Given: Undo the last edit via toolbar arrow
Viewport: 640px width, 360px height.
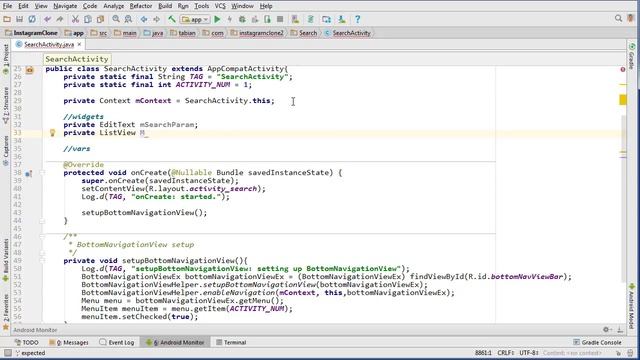Looking at the screenshot, I should tap(47, 19).
